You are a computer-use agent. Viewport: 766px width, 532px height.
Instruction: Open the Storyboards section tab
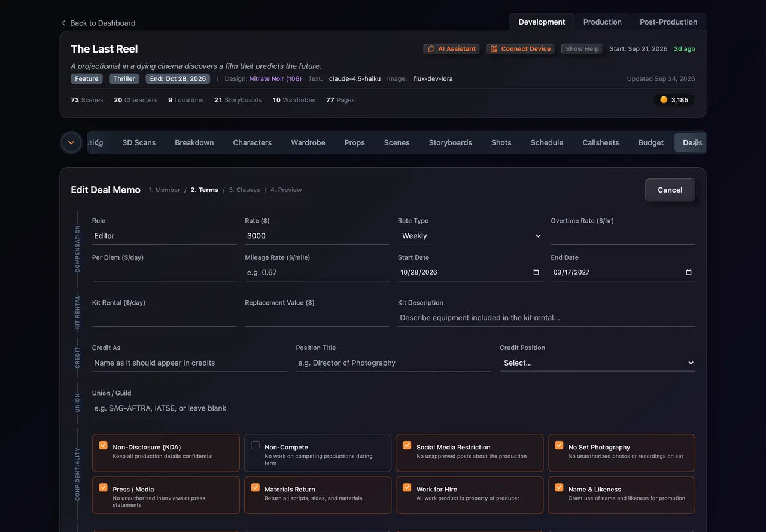tap(450, 142)
